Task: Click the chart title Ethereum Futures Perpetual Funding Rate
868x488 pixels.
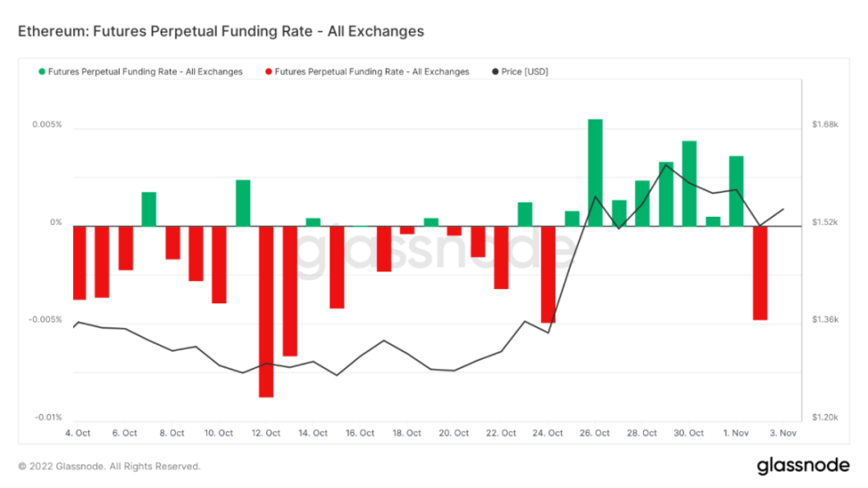Action: point(221,31)
